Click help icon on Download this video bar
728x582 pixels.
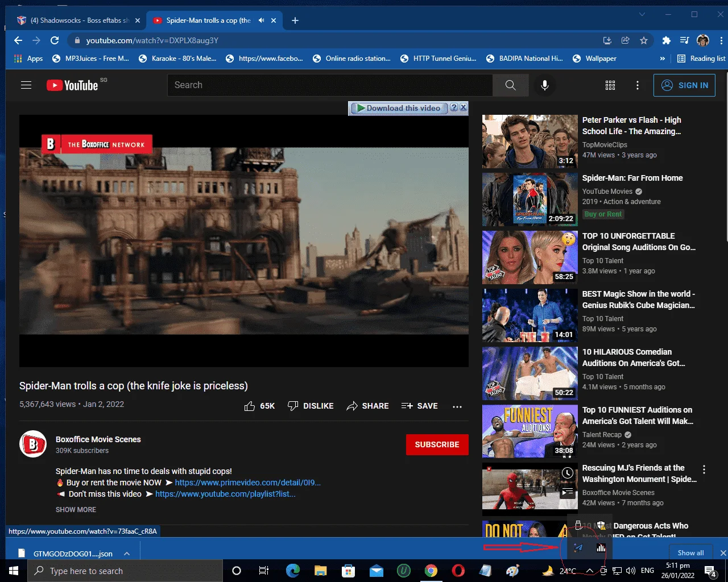click(454, 107)
